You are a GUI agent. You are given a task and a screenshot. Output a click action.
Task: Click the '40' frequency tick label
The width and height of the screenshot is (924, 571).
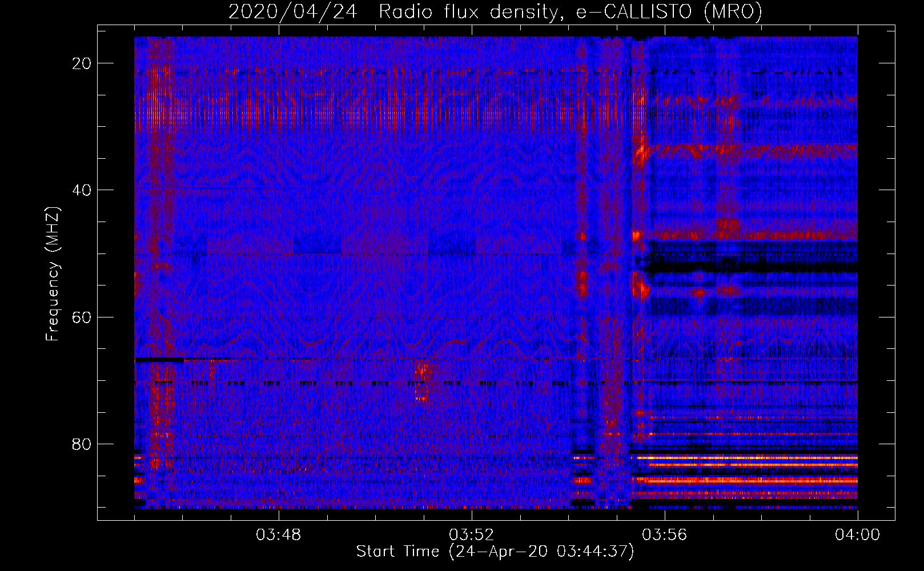(82, 190)
